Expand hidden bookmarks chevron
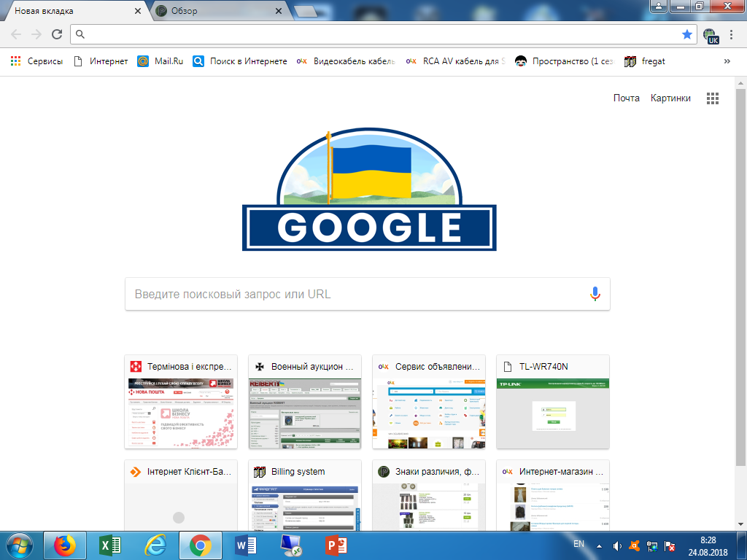Image resolution: width=747 pixels, height=560 pixels. pos(727,61)
